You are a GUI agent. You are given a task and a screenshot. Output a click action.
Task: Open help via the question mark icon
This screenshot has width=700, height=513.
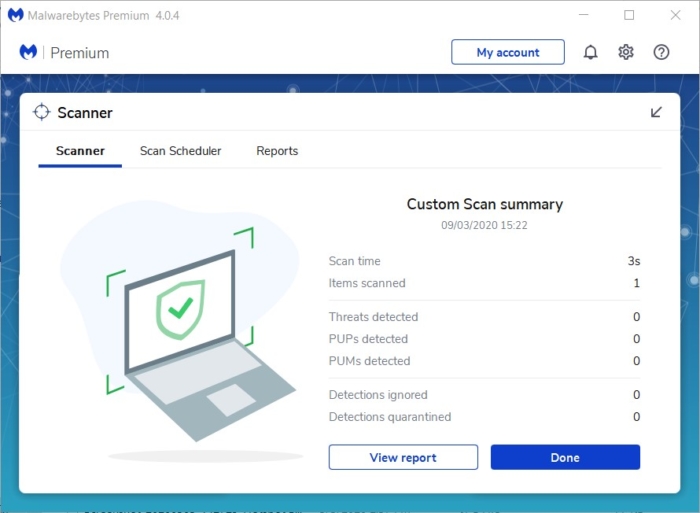pos(661,52)
